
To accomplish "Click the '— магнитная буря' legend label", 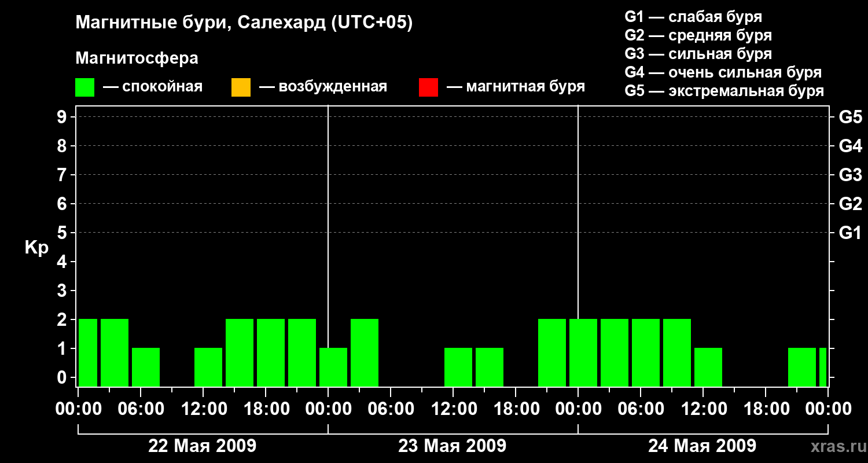I will 516,87.
